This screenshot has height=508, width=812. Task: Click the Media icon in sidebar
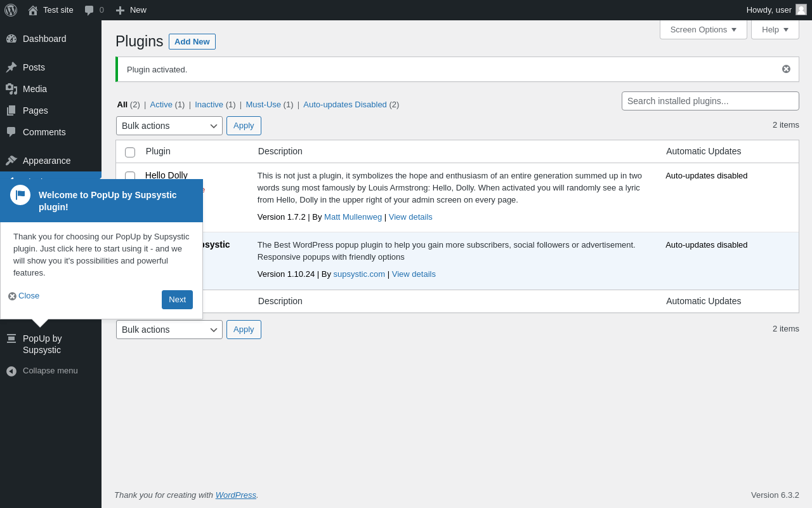tap(11, 89)
